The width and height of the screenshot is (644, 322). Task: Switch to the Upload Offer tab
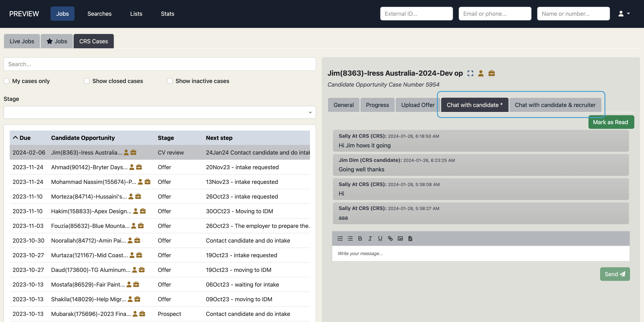(418, 105)
